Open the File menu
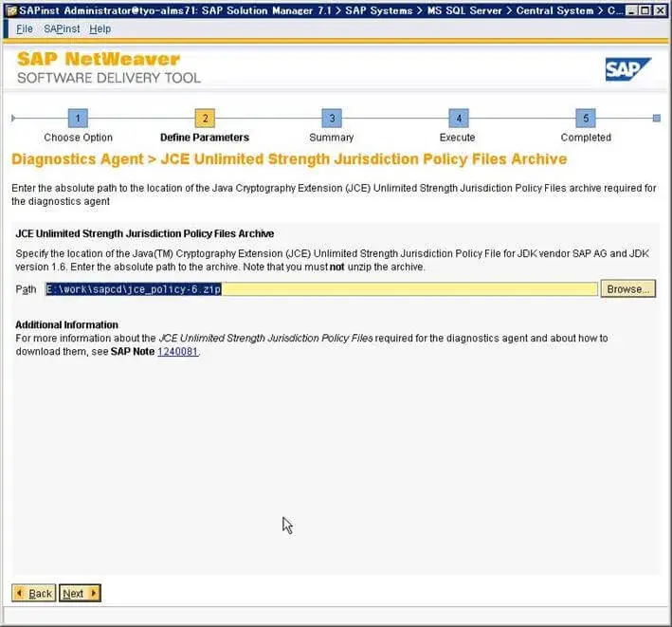This screenshot has height=627, width=672. 25,28
